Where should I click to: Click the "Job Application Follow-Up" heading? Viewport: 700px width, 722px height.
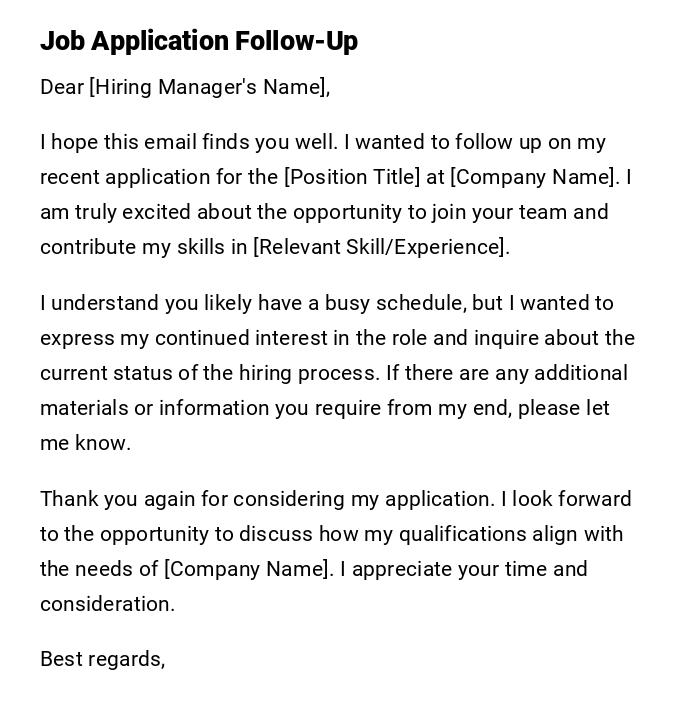199,41
